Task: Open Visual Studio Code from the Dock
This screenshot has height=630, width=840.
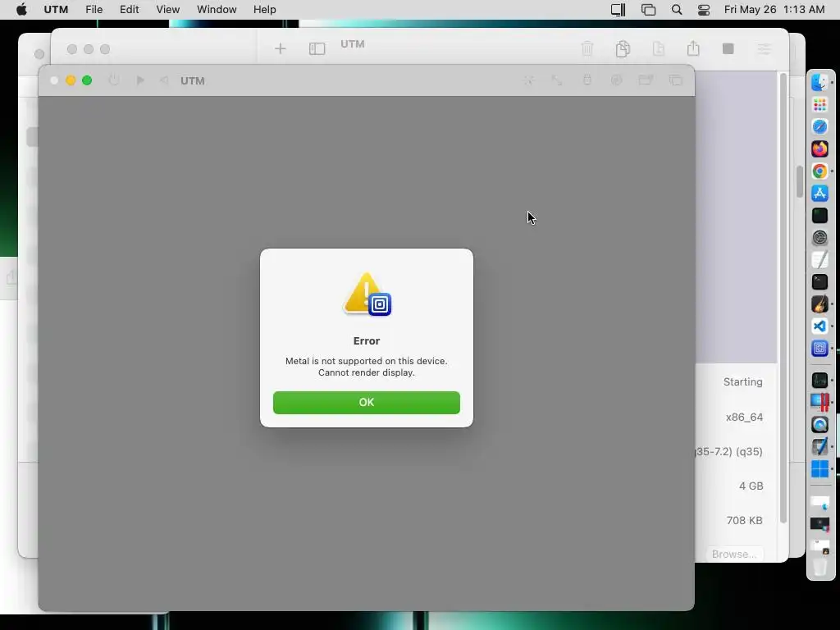Action: pyautogui.click(x=819, y=326)
